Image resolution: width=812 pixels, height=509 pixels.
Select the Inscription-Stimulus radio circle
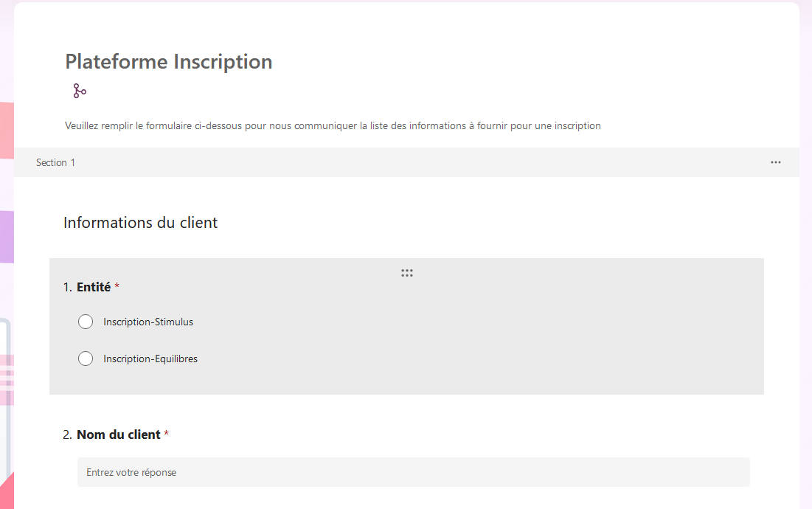(86, 322)
